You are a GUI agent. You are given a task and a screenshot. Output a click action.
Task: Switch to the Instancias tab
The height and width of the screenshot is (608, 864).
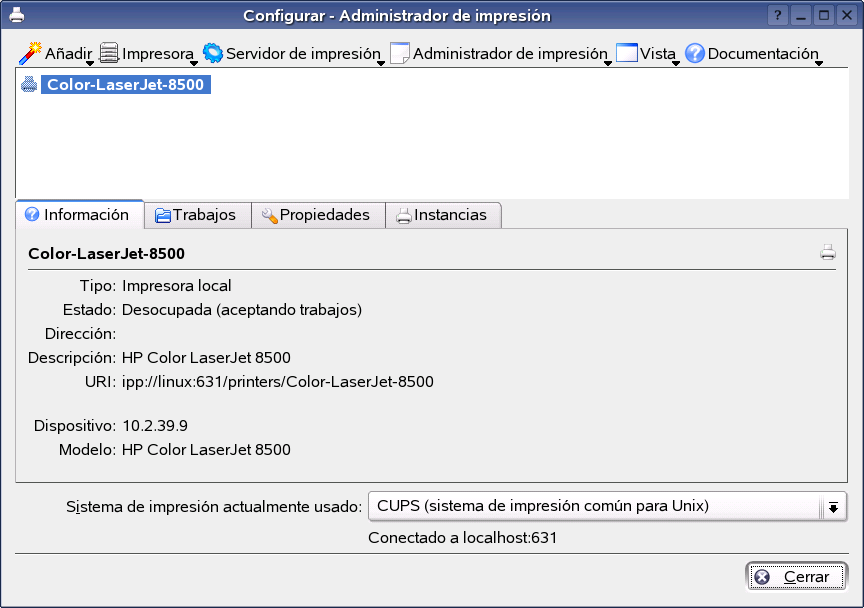click(444, 215)
